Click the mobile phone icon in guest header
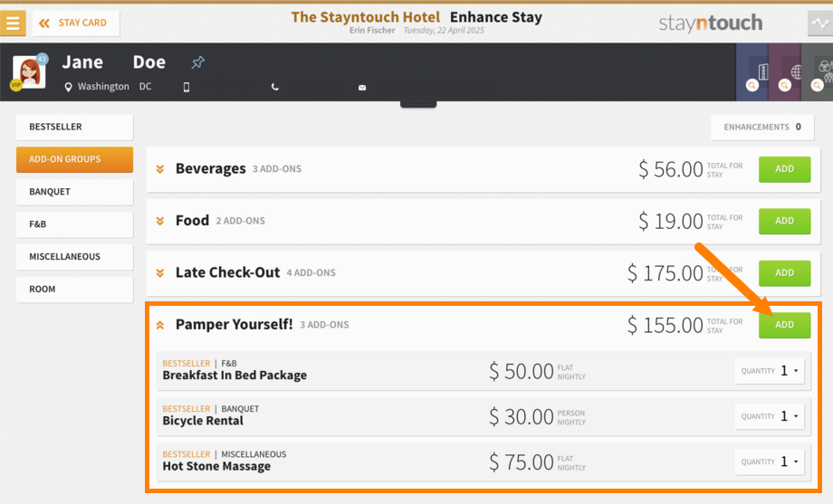 187,87
